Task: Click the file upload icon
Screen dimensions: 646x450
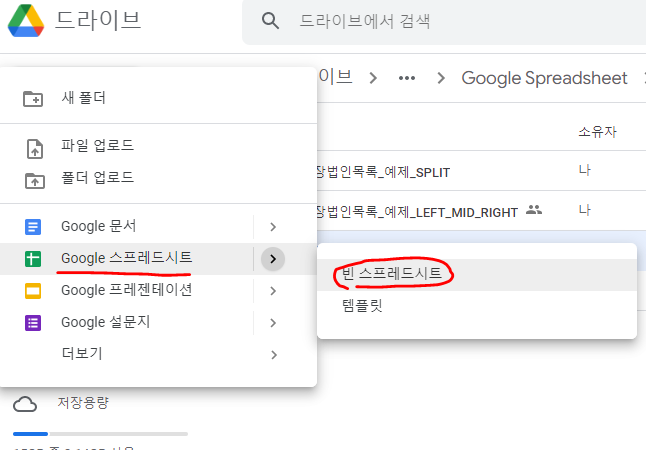Action: pyautogui.click(x=35, y=148)
